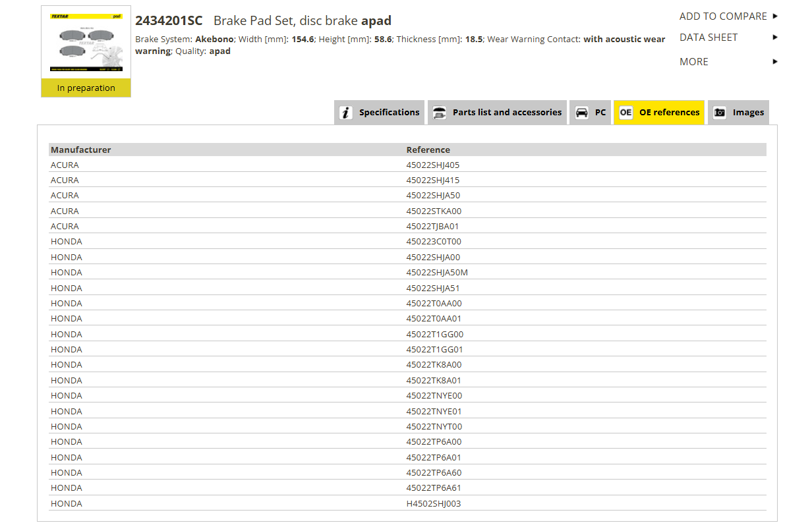
Task: Select reference 45022SHJA00
Action: (x=434, y=257)
